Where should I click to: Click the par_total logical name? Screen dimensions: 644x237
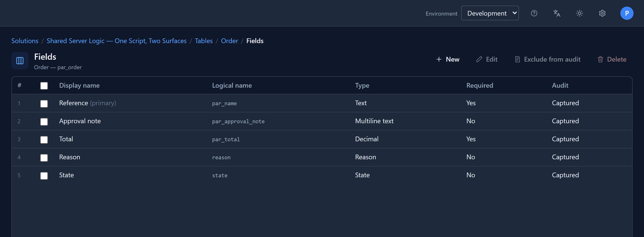(226, 139)
